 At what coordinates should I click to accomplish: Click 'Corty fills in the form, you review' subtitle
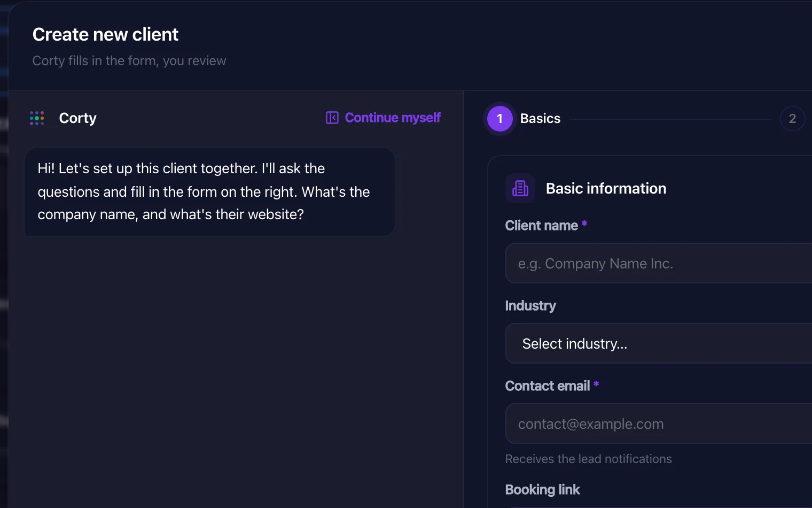tap(129, 61)
